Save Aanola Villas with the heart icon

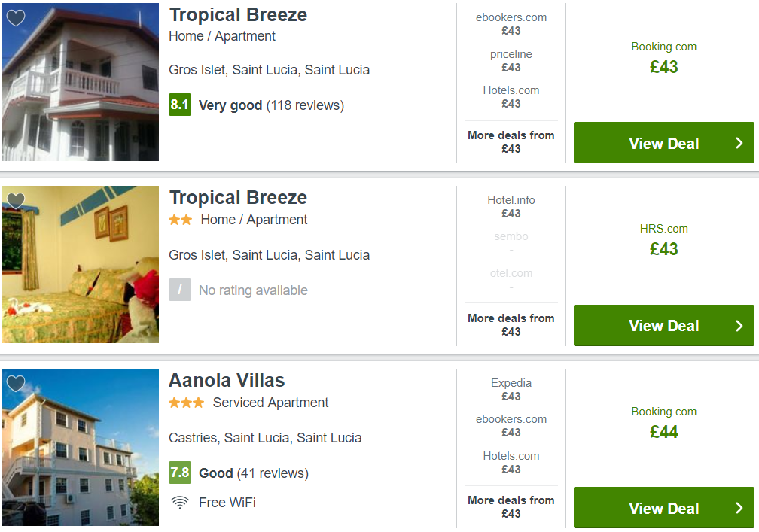16,384
